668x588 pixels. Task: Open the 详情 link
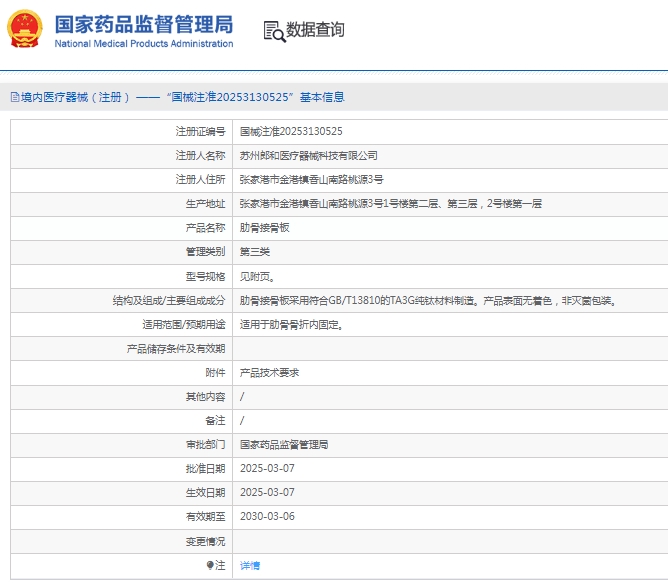pyautogui.click(x=250, y=565)
